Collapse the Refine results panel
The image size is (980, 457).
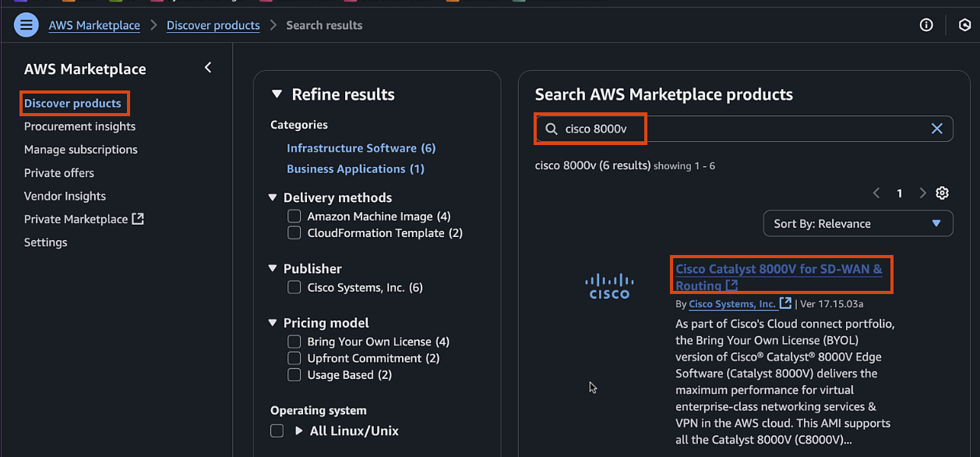[277, 94]
